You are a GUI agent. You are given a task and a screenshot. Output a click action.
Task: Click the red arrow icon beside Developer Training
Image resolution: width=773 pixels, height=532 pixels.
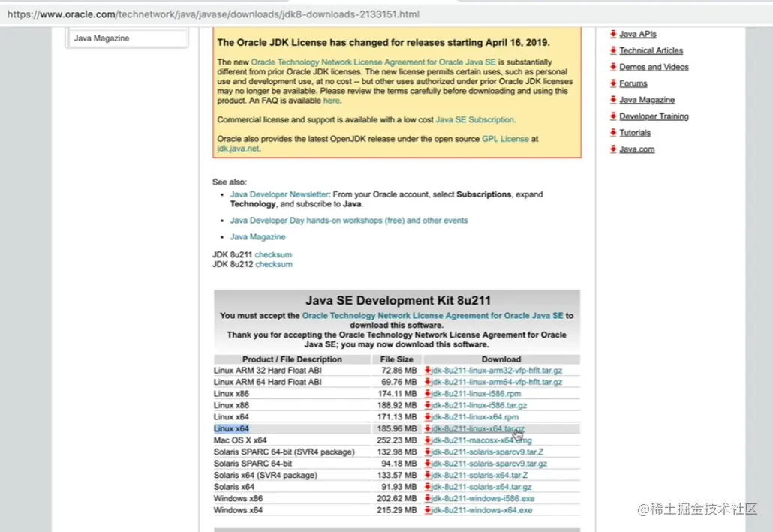pyautogui.click(x=613, y=116)
